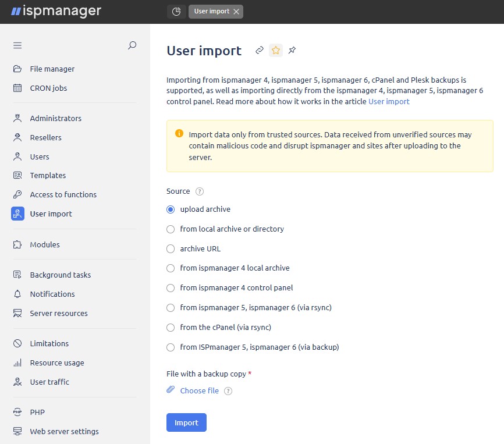Click the Resellers icon
Screen dimensions: 504x444
17,137
